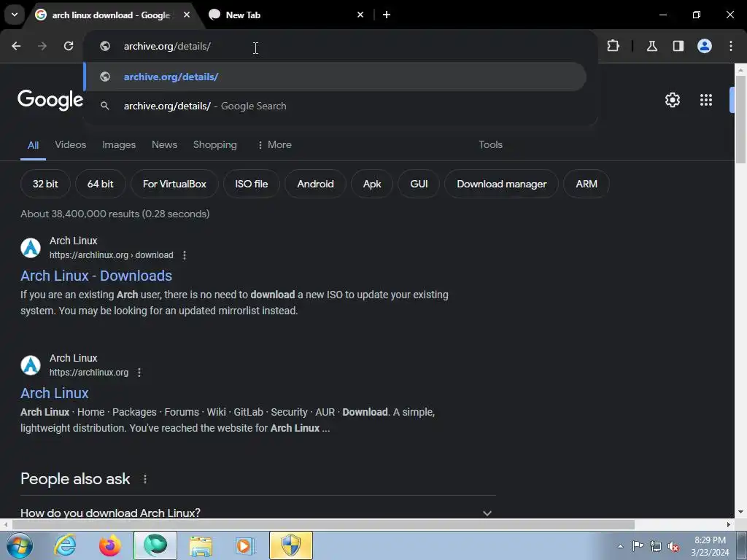
Task: Apply the 'Apk' filter chip
Action: (x=372, y=184)
